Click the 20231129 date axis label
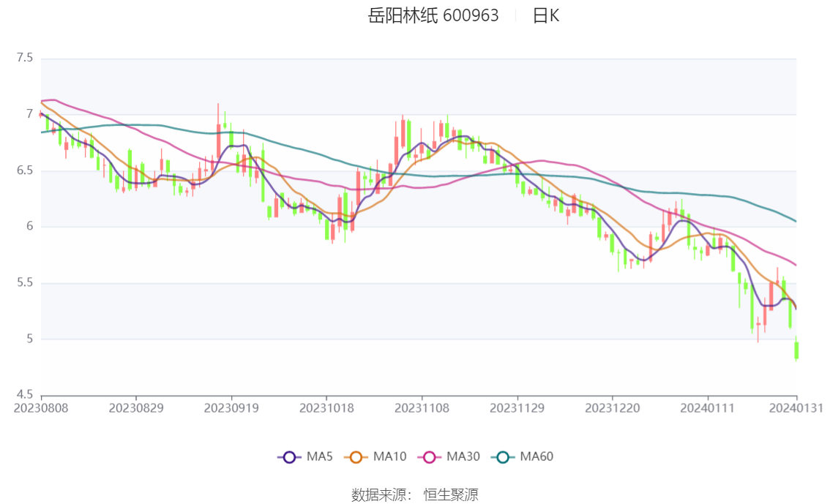Screen dimensions: 830x504 pyautogui.click(x=517, y=408)
